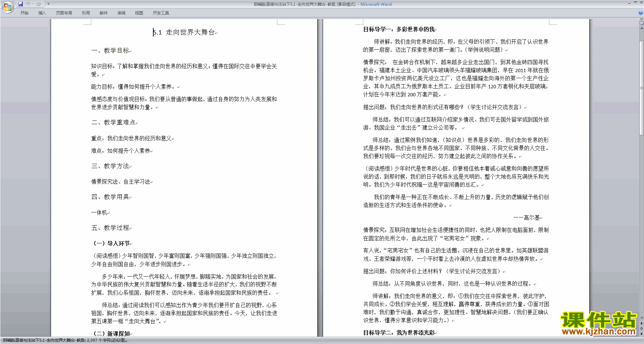Click the line '能力目标：懂得如何提升个人素养。'
Screen dimensions: 644x344
(134, 87)
